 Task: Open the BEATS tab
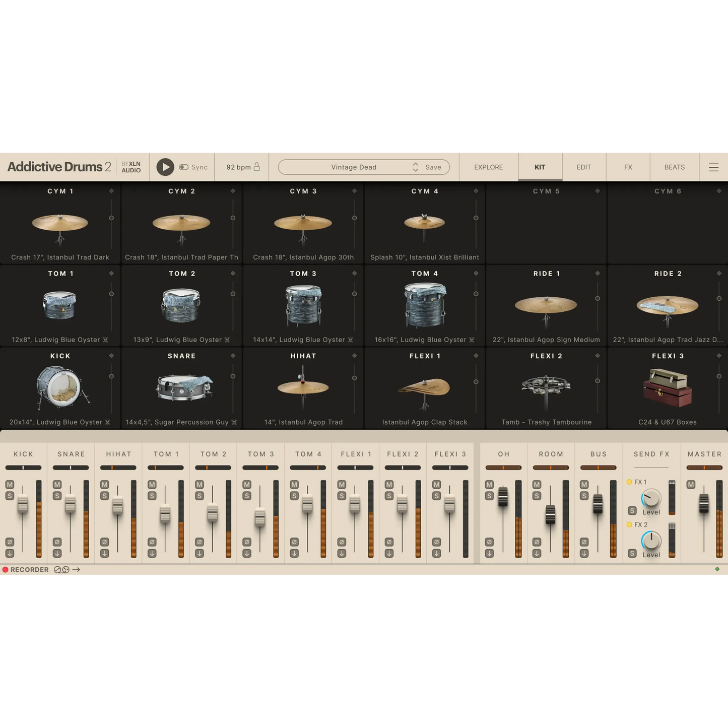click(674, 167)
